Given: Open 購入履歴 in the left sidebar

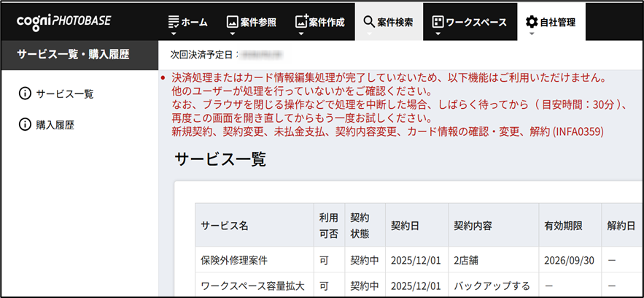Looking at the screenshot, I should [x=55, y=125].
